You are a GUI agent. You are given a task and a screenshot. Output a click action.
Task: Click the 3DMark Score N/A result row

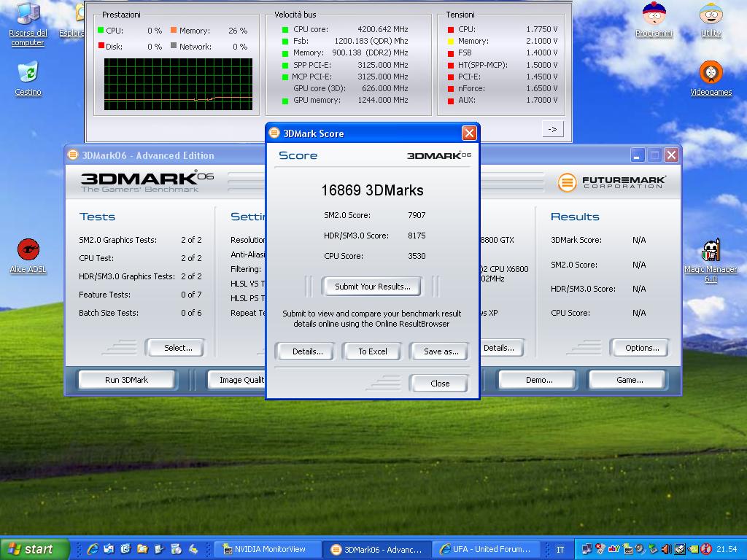(x=598, y=240)
